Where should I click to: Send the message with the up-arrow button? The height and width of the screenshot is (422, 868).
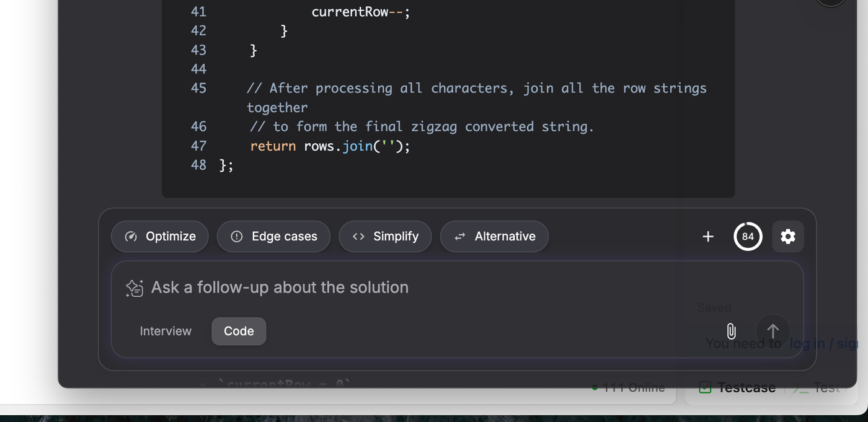773,331
